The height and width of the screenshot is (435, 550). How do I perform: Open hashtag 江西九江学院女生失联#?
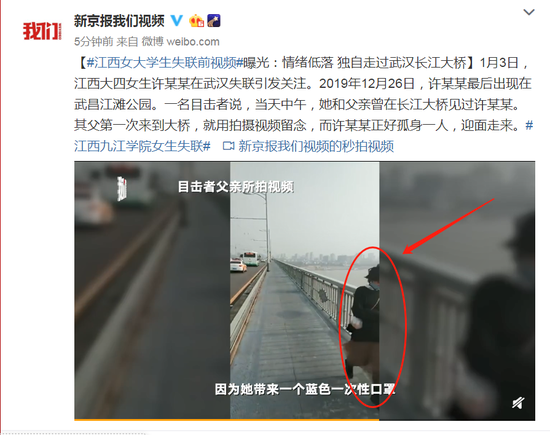[x=142, y=146]
